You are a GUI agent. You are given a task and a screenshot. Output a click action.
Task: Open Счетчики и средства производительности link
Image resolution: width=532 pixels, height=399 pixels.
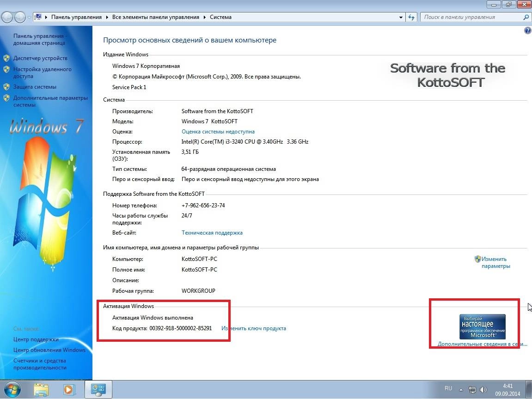40,364
